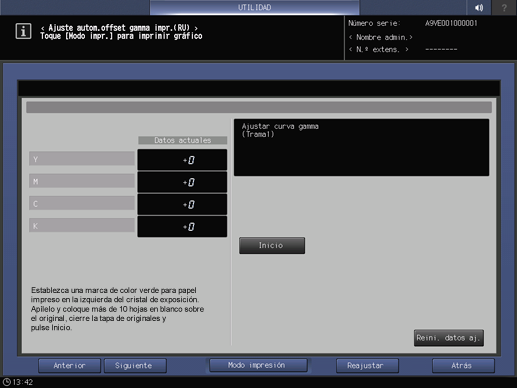Tap the 13:42 time display
The height and width of the screenshot is (388, 517).
23,382
